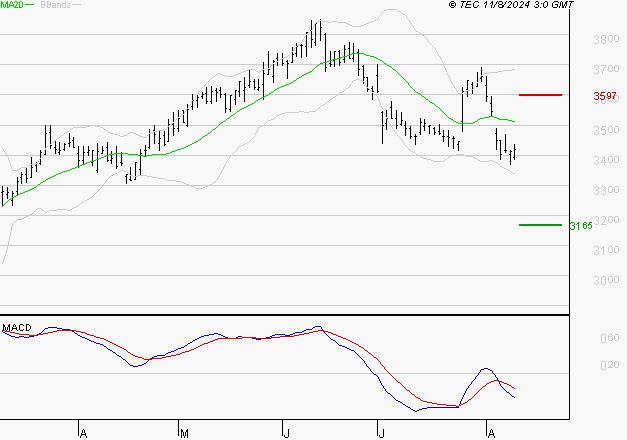Click the 3100 price axis label
627x440 pixels.
tap(606, 250)
